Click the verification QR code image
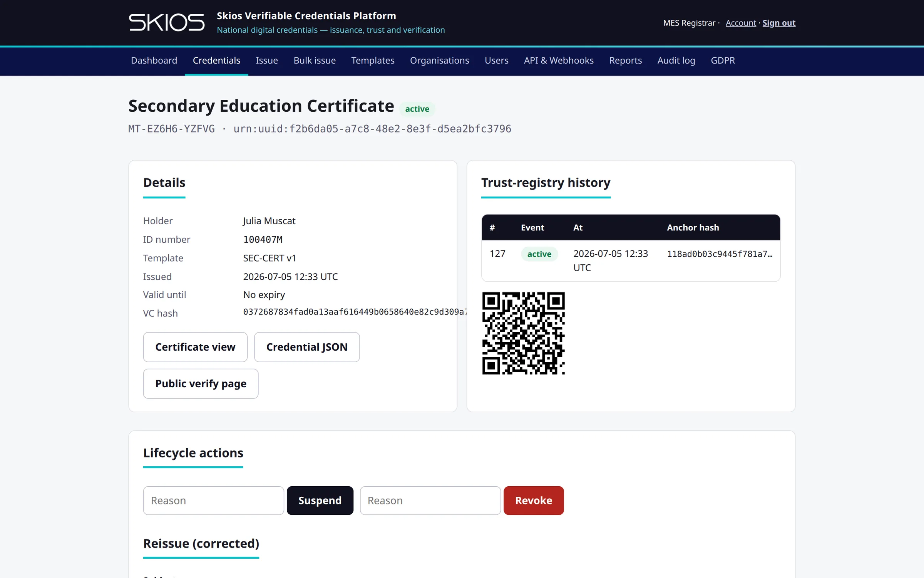 (524, 333)
